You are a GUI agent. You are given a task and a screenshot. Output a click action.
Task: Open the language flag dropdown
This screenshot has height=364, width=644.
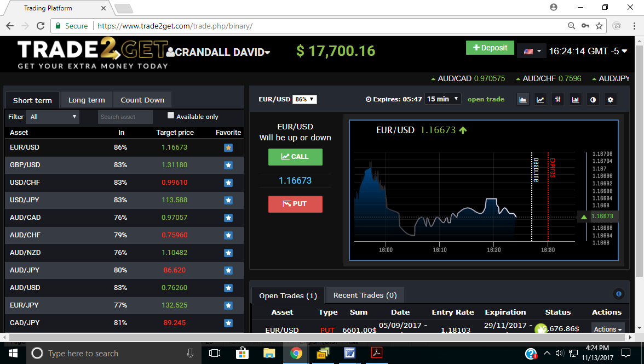[532, 52]
